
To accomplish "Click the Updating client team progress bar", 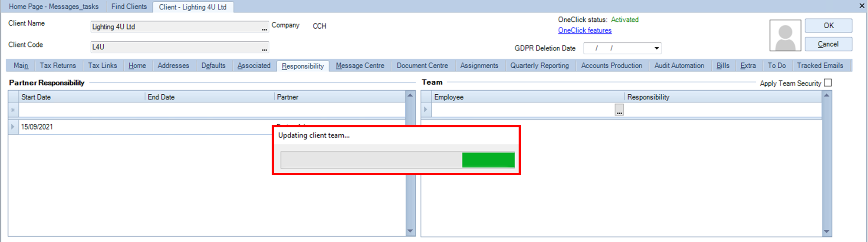I will click(x=398, y=160).
